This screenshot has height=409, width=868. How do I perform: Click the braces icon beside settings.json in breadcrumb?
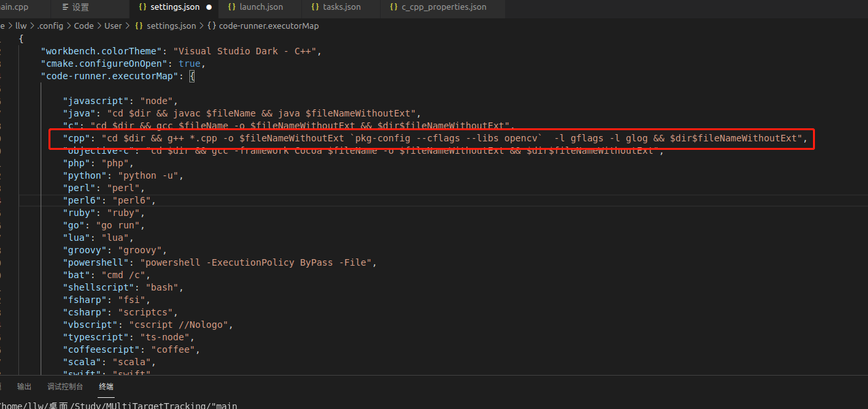pyautogui.click(x=139, y=26)
